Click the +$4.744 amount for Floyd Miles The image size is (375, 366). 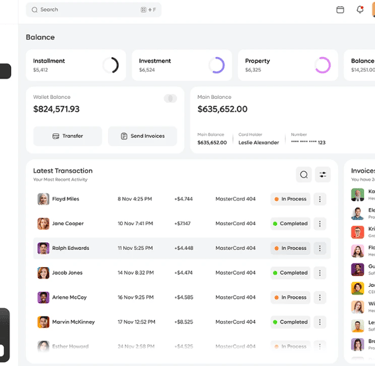[184, 199]
